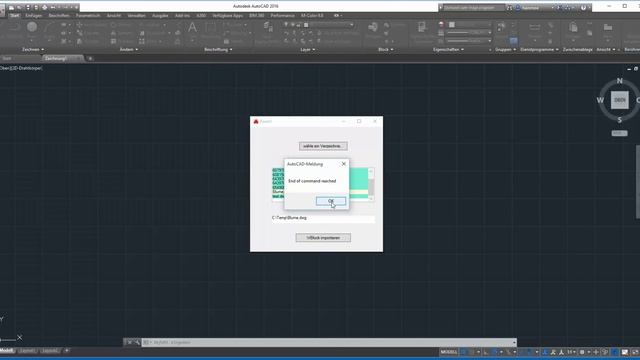Expand the Layer panel flyout
This screenshot has width=640, height=360.
[x=308, y=49]
